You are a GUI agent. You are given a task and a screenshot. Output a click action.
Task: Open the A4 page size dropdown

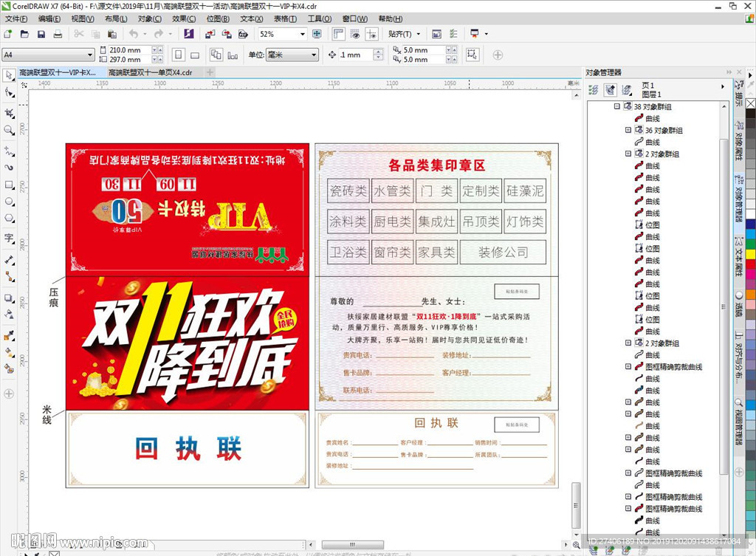(89, 55)
